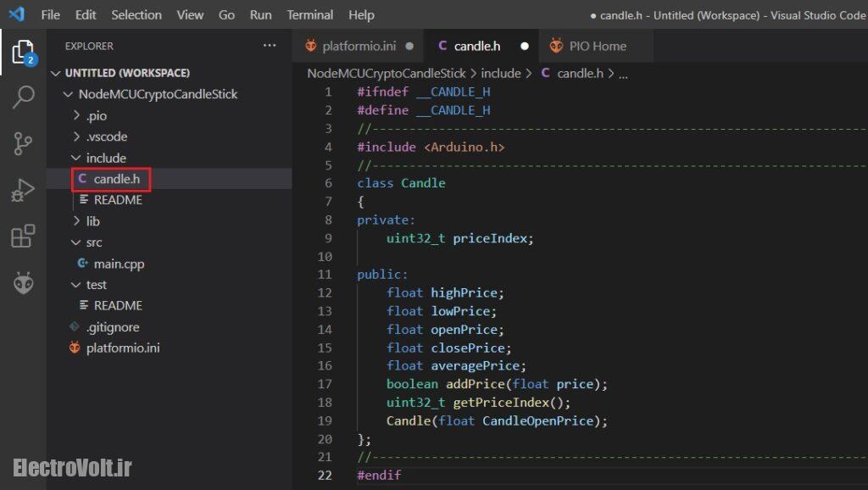
Task: Open the Extensions view icon
Action: (x=23, y=237)
